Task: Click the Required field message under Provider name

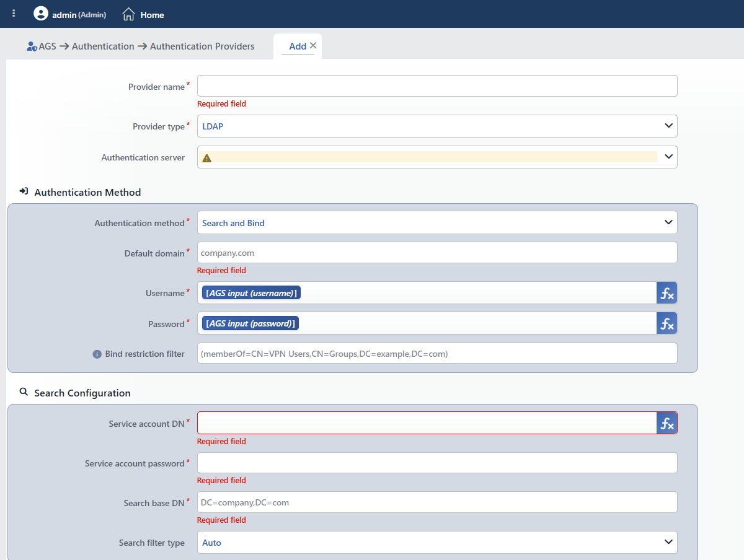Action: pos(221,104)
